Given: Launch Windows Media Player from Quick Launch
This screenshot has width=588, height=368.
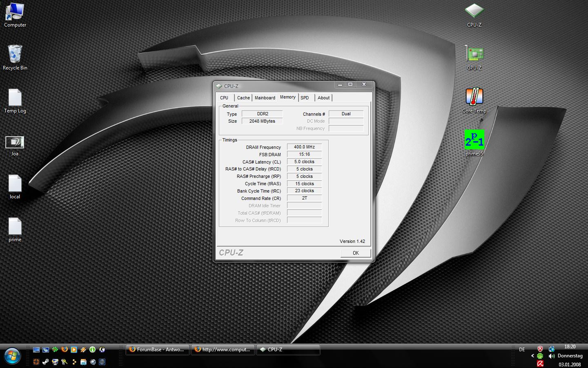Looking at the screenshot, I should click(x=74, y=350).
